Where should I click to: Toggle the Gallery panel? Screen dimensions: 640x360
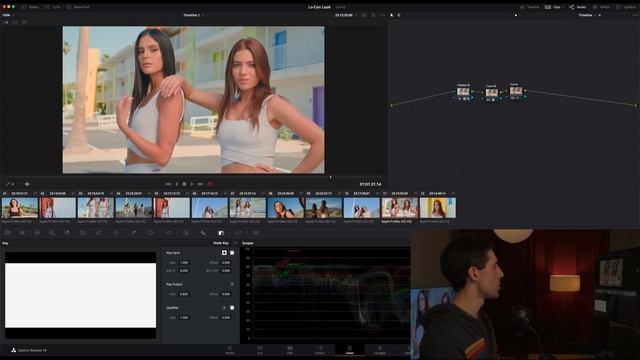31,7
